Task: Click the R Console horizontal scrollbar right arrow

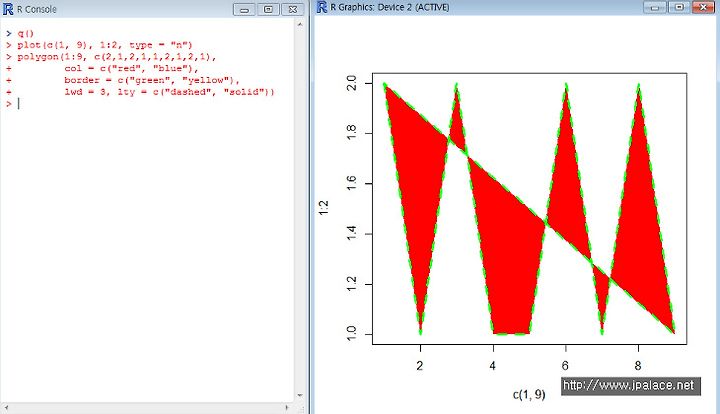Action: (287, 407)
